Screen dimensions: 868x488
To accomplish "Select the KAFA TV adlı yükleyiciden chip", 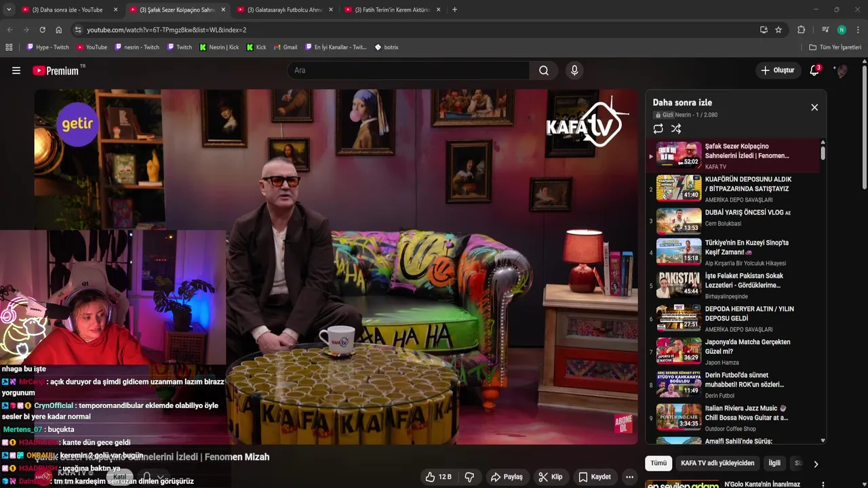I will 717,463.
